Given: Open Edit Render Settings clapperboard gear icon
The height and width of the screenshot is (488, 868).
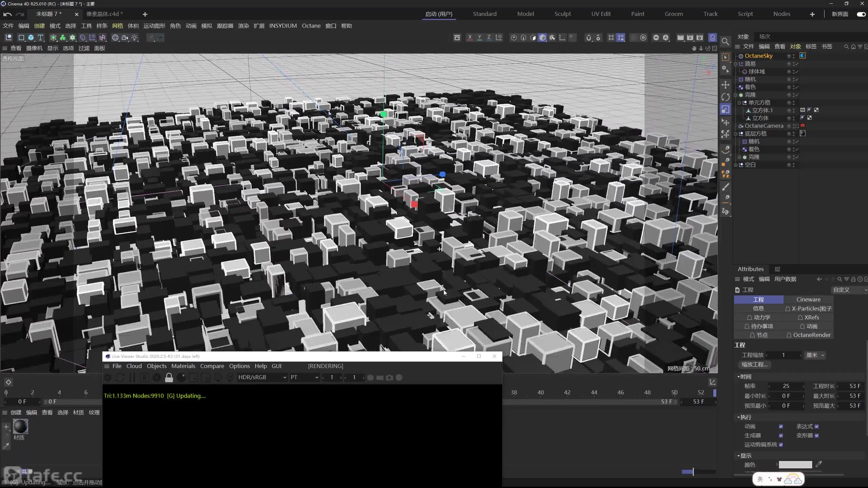Looking at the screenshot, I should tap(699, 38).
